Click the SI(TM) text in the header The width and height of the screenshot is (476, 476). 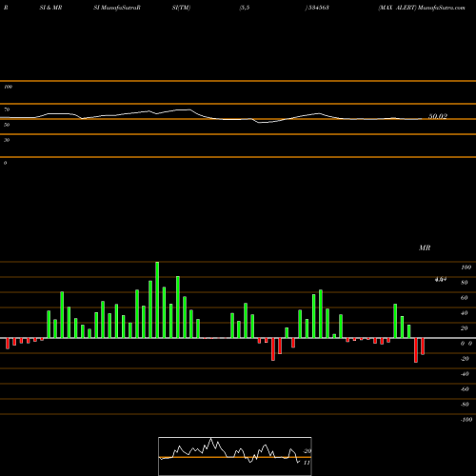(181, 8)
